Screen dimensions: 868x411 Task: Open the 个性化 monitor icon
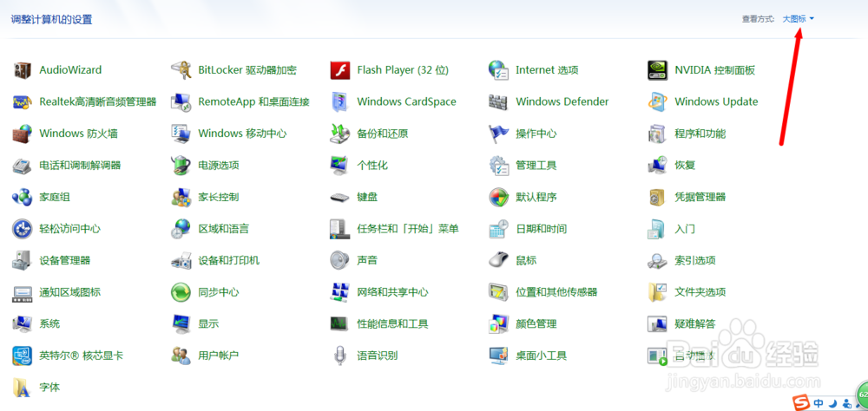coord(340,165)
